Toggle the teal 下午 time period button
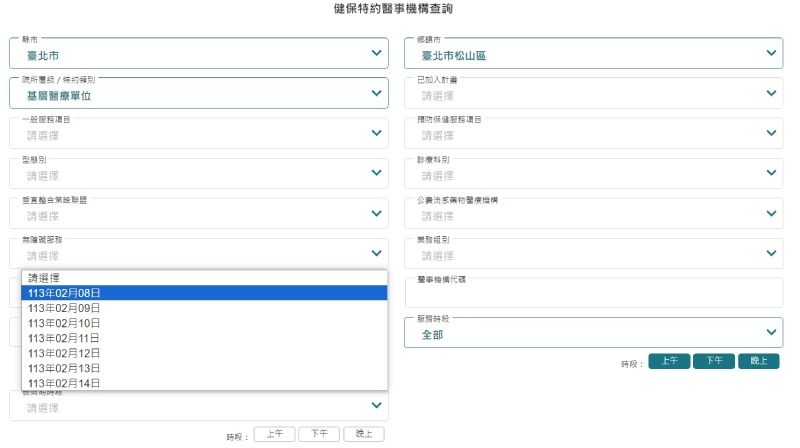The image size is (800, 448). click(x=714, y=361)
